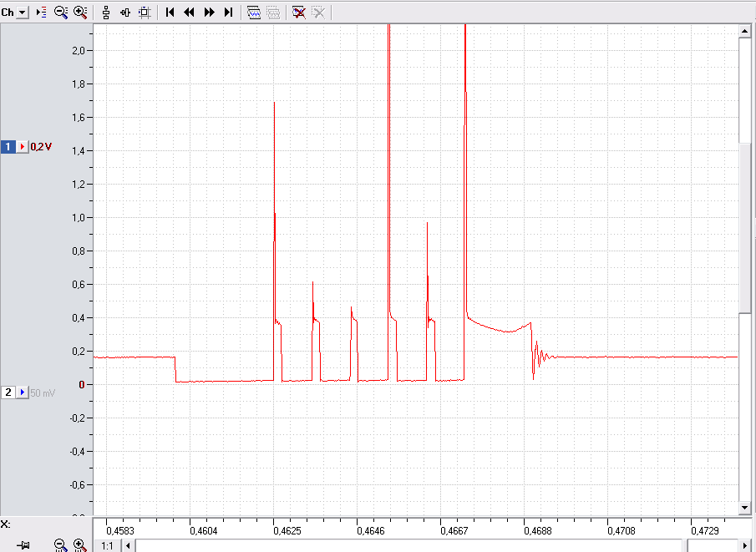Screen dimensions: 756x552
Task: Click the greyed-out delete cross icon
Action: click(318, 13)
